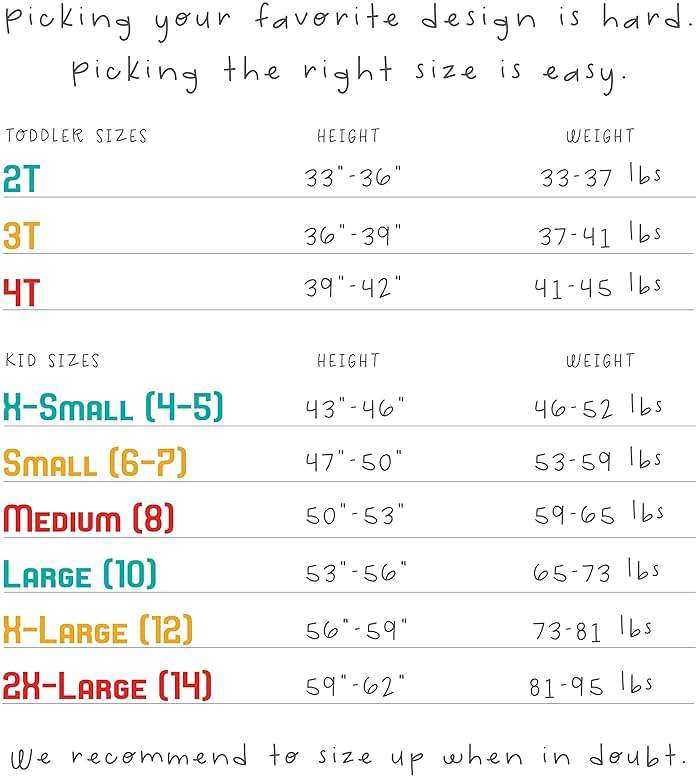Select the X-Small (4-5) kid size

[x=113, y=407]
